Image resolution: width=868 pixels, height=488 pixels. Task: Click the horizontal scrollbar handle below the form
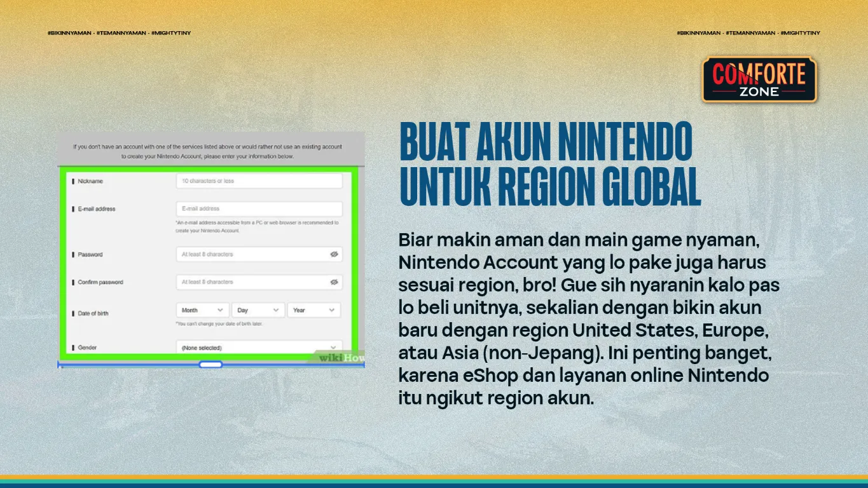210,364
